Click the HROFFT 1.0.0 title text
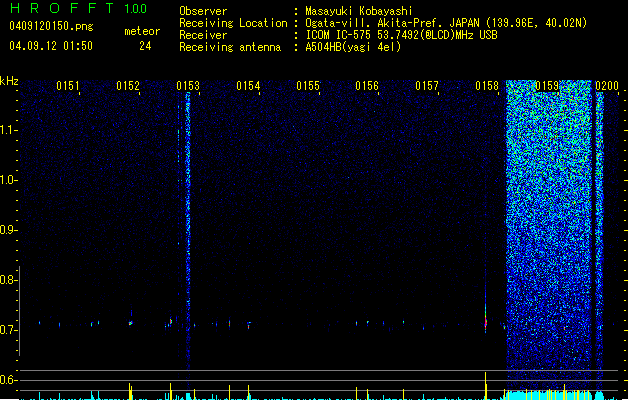 [79, 8]
